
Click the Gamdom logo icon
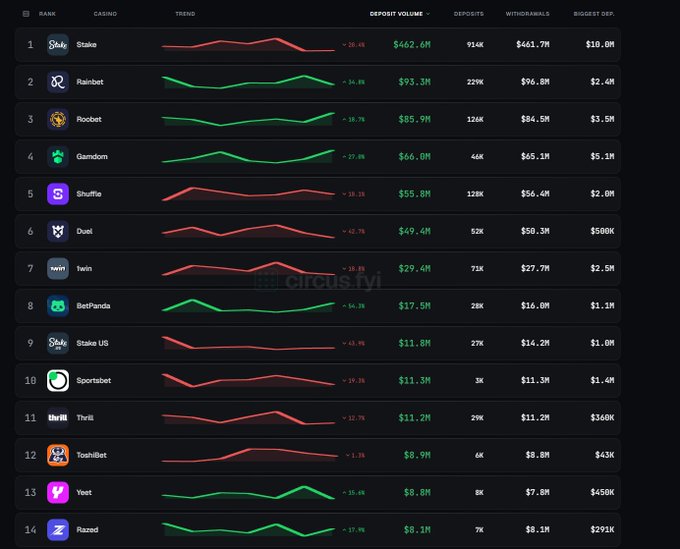(58, 157)
